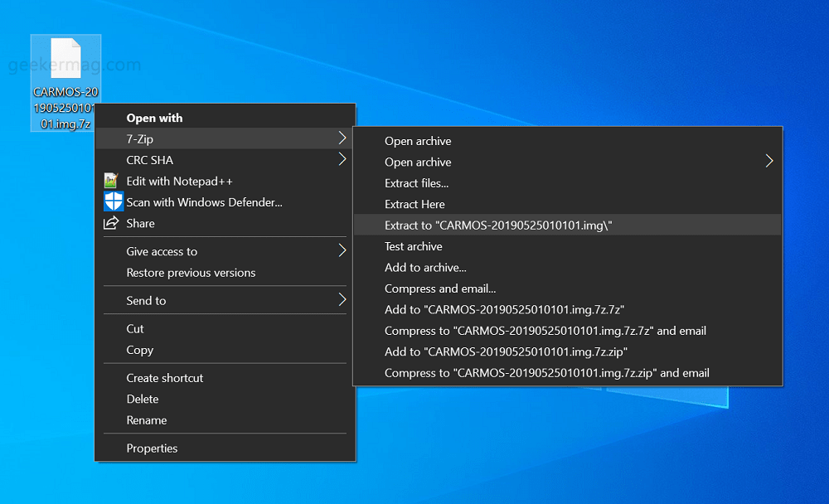Image resolution: width=829 pixels, height=504 pixels.
Task: Choose Edit with Notepad++
Action: click(225, 181)
